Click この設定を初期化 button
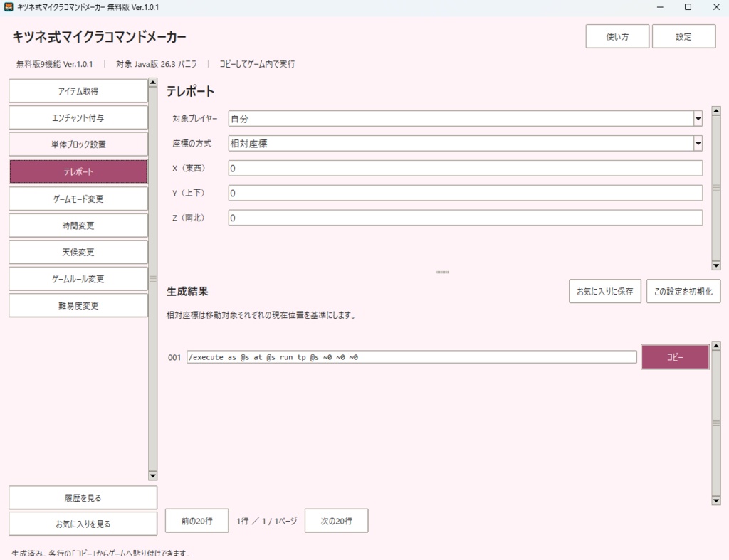The width and height of the screenshot is (729, 560). click(x=683, y=292)
